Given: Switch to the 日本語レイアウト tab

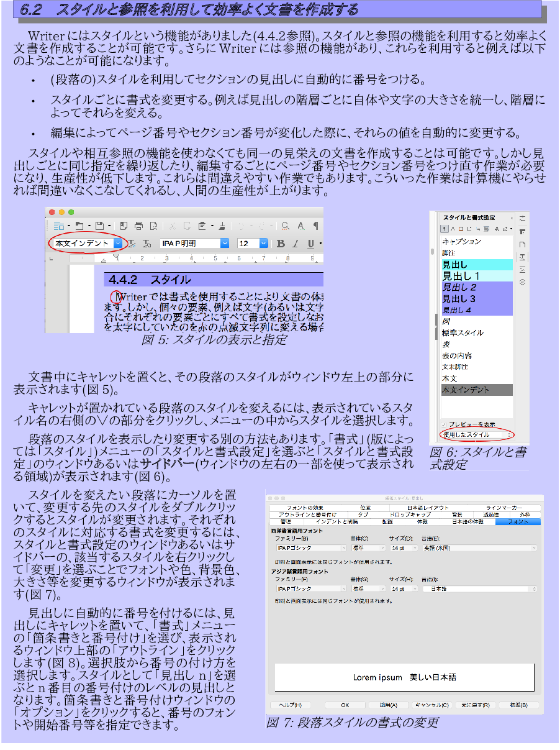Looking at the screenshot, I should click(x=428, y=508).
